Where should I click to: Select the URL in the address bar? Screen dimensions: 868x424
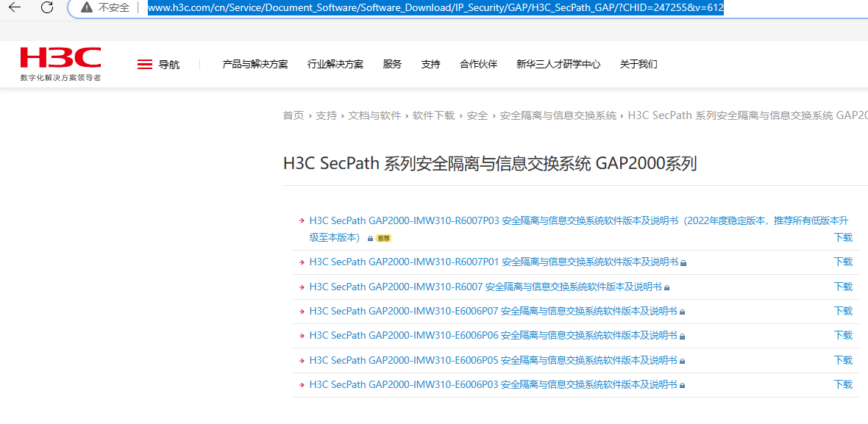point(435,7)
